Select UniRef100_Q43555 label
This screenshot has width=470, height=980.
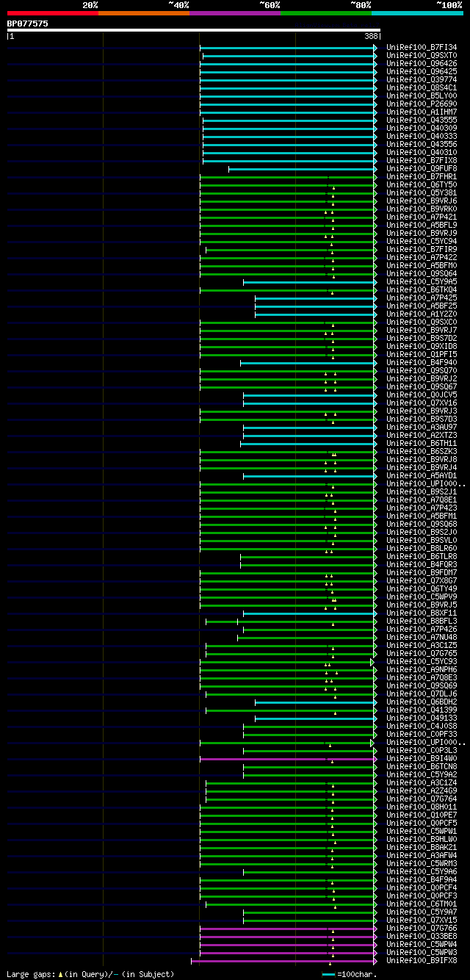pos(422,120)
